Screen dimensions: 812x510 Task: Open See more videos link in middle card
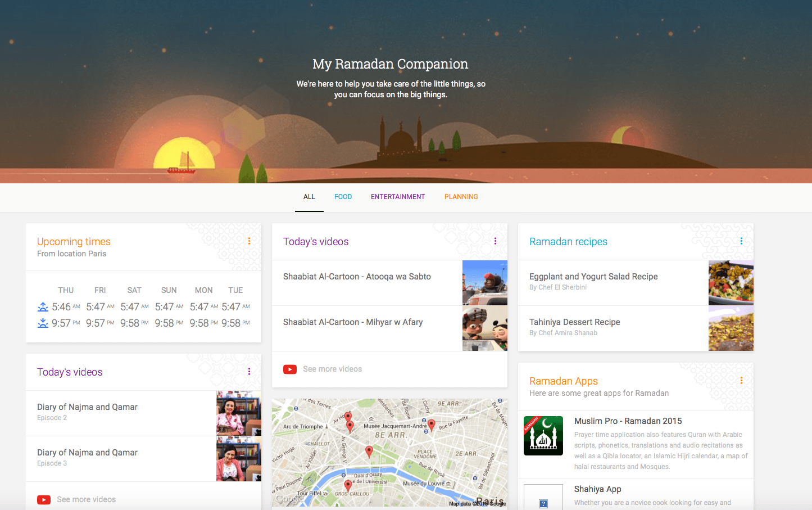click(x=332, y=369)
